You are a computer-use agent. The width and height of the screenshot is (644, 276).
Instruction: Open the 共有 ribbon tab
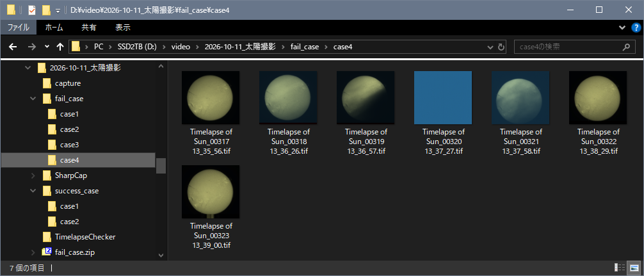pos(89,28)
